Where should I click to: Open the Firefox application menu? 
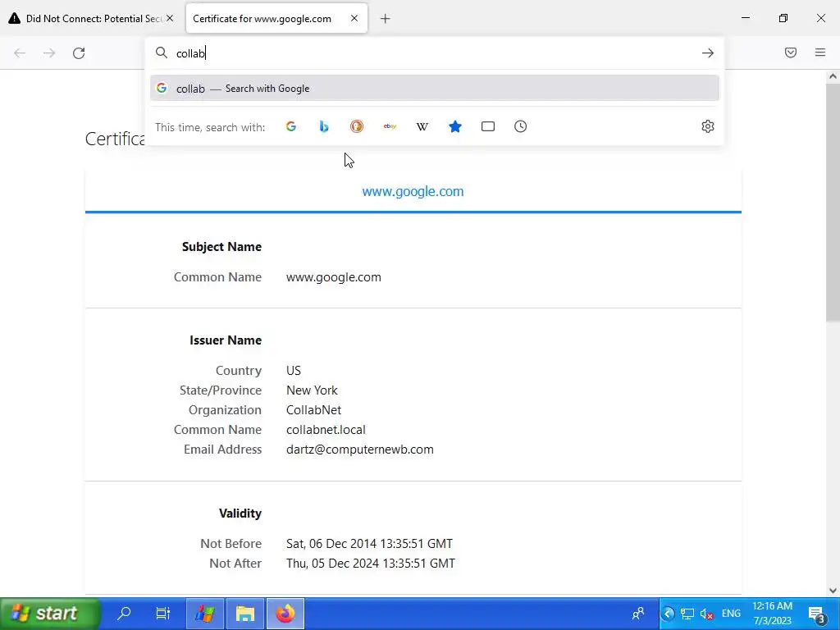point(820,52)
